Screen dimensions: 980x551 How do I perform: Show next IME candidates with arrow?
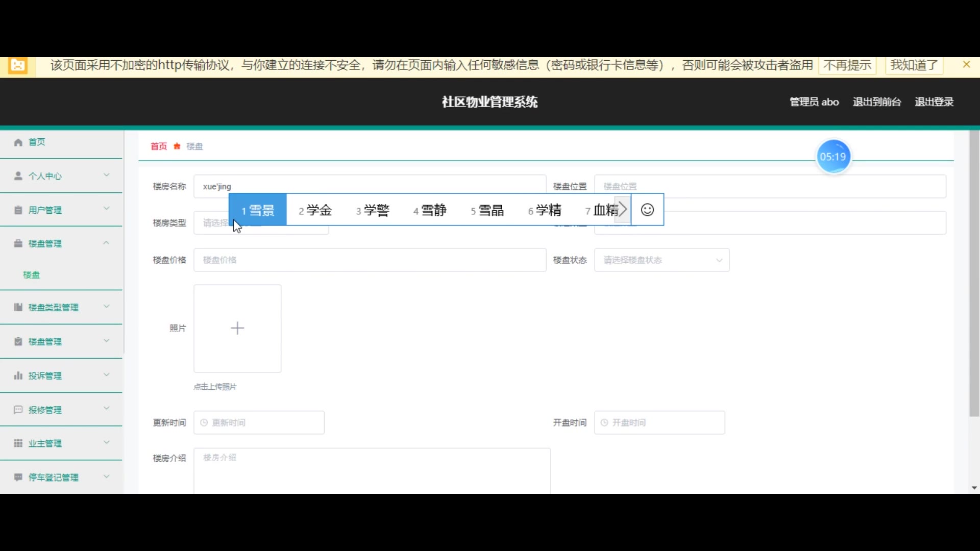623,210
